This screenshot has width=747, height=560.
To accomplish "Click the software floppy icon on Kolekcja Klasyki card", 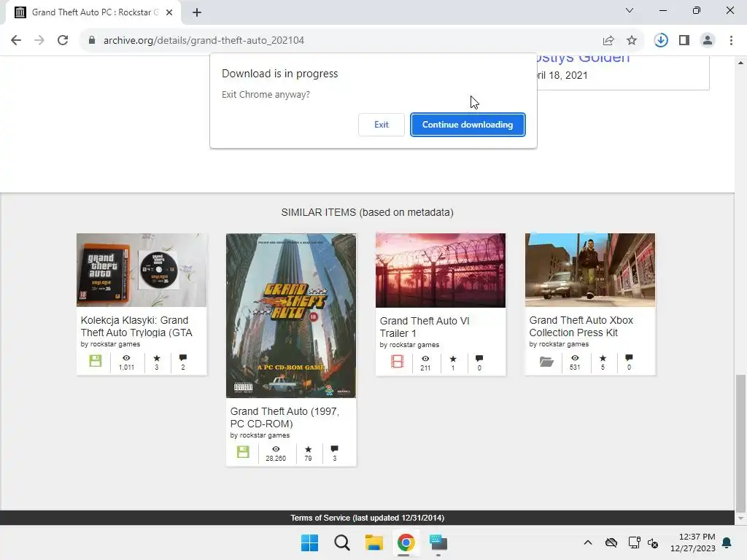I will (x=96, y=361).
